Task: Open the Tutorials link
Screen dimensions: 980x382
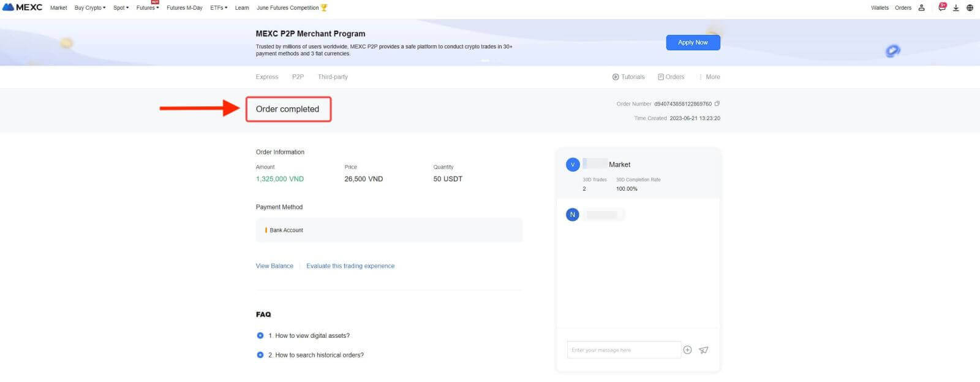Action: [628, 77]
